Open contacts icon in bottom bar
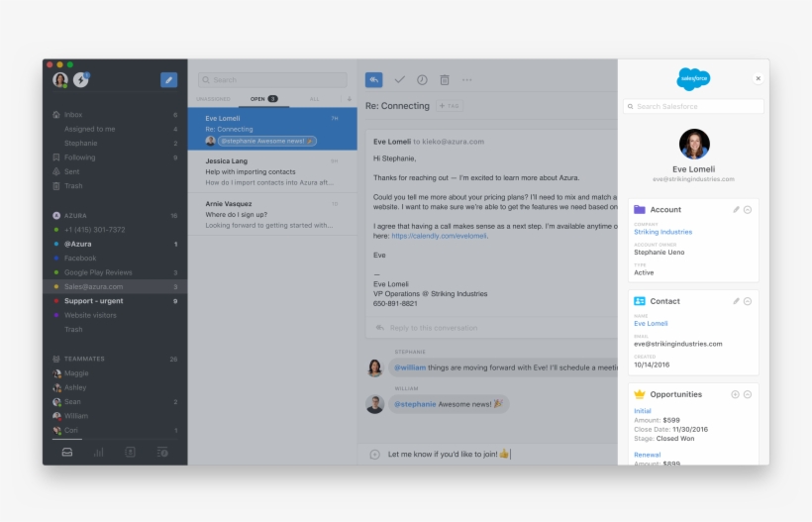This screenshot has height=522, width=812. click(x=130, y=453)
